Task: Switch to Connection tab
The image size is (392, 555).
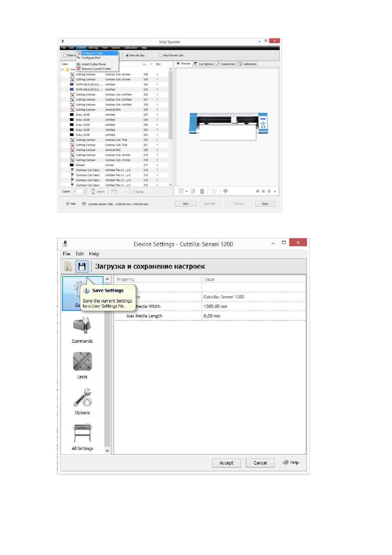Action: point(226,64)
